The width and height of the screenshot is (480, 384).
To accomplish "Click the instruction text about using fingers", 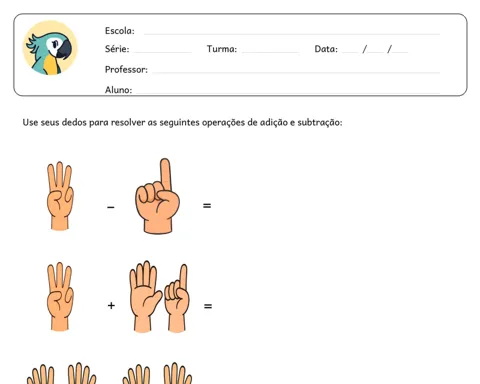I will click(x=182, y=123).
